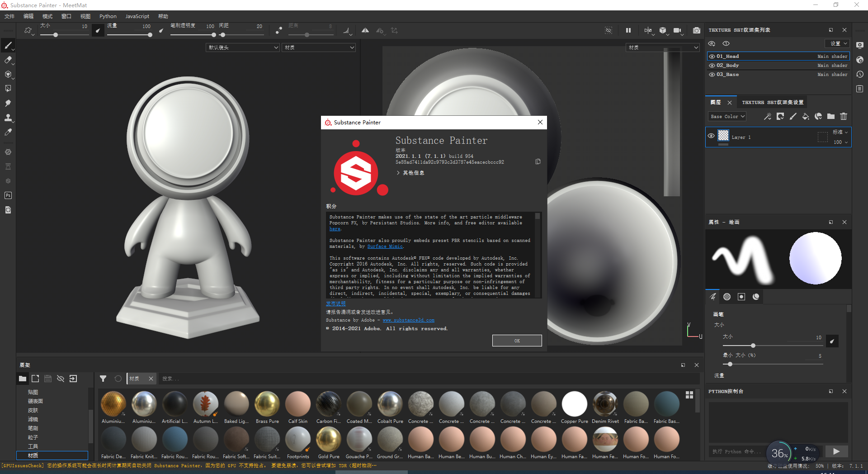Add a paint layer with brush icon
The width and height of the screenshot is (868, 474).
click(793, 116)
